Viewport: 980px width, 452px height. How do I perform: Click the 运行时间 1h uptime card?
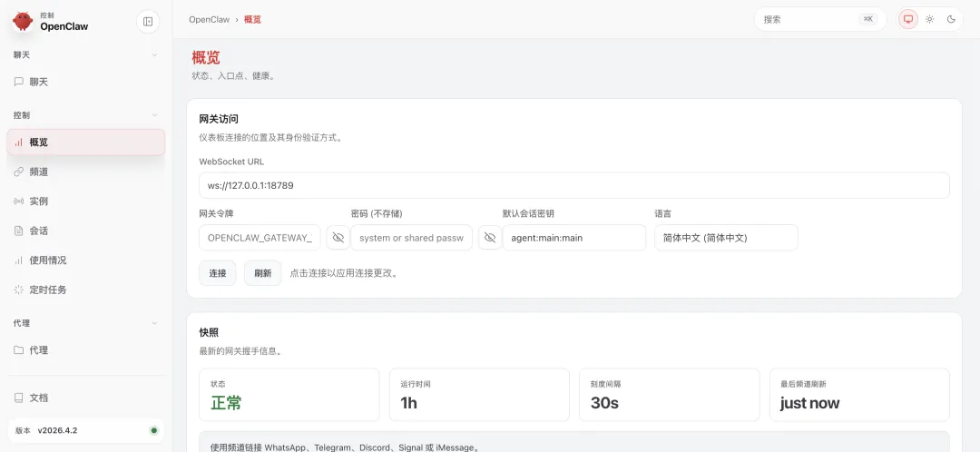[x=479, y=395]
